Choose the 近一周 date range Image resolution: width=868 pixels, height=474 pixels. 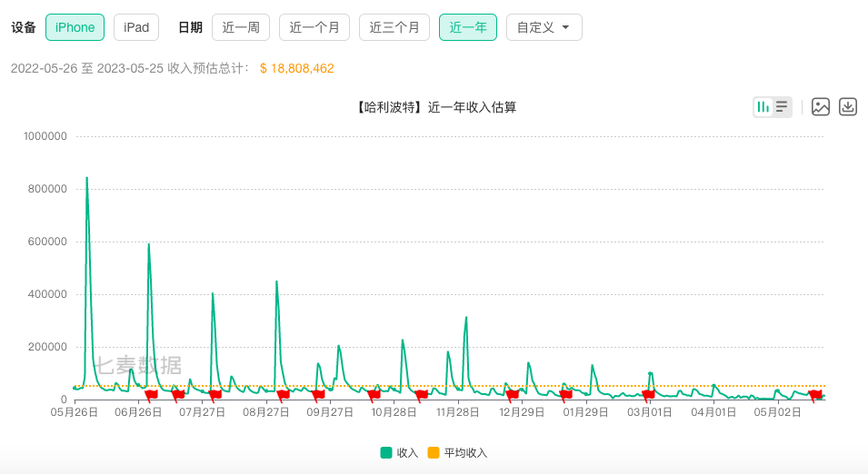point(241,27)
